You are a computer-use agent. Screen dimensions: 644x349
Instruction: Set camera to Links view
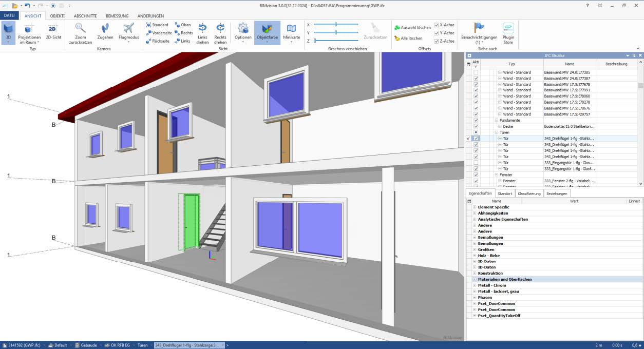pos(182,41)
